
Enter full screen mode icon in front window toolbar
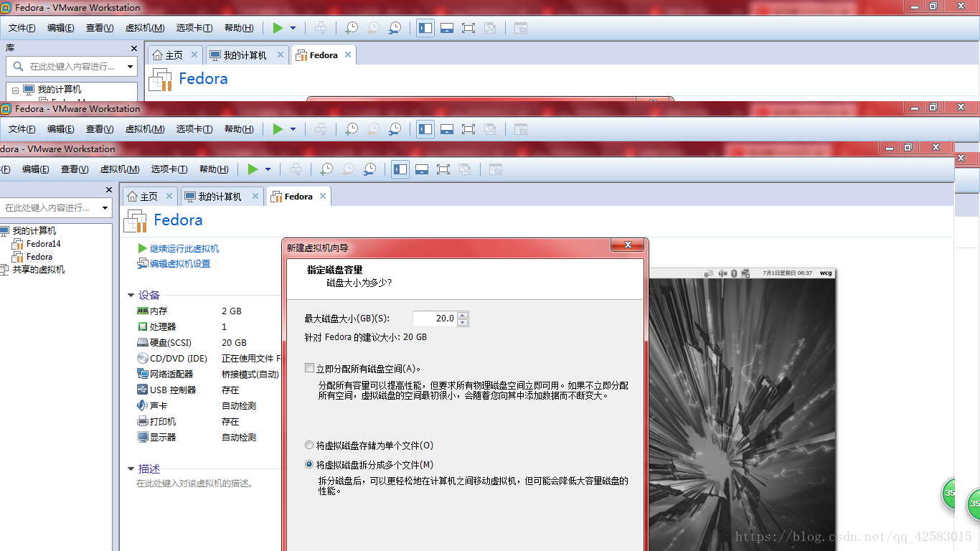pos(443,169)
